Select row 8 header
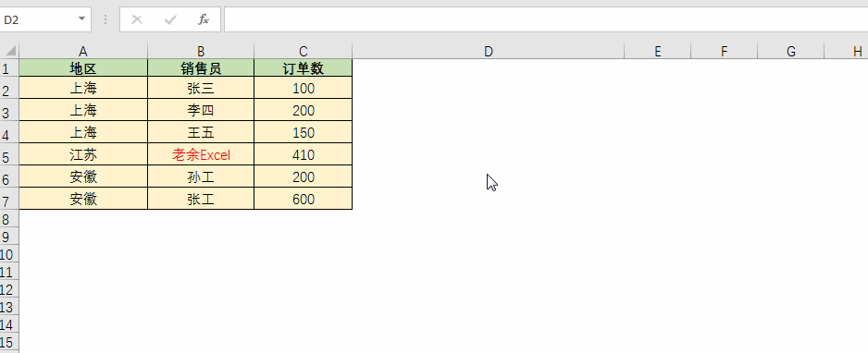This screenshot has width=868, height=353. [9, 219]
